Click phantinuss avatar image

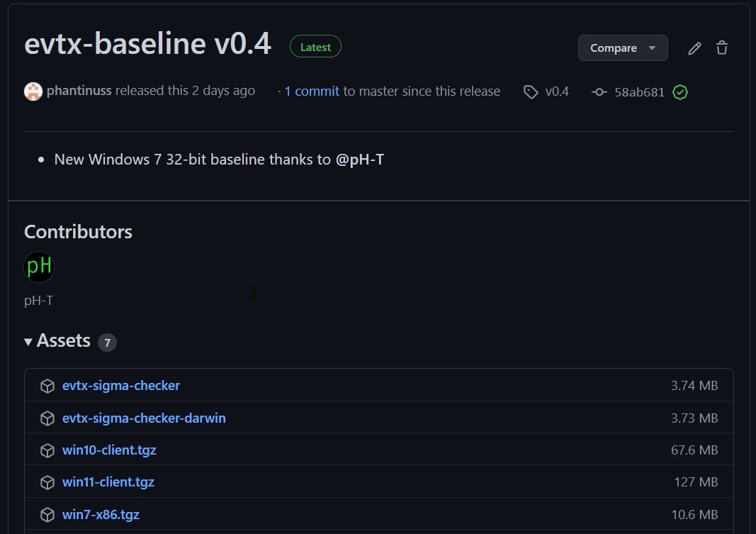(x=33, y=91)
